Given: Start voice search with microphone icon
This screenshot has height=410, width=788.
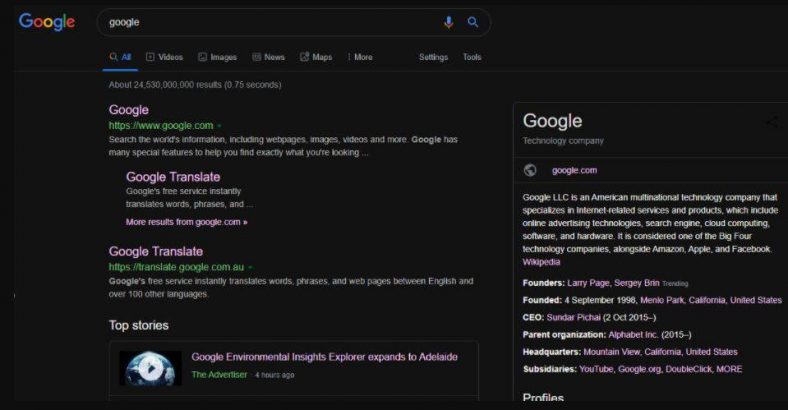Looking at the screenshot, I should (x=449, y=22).
